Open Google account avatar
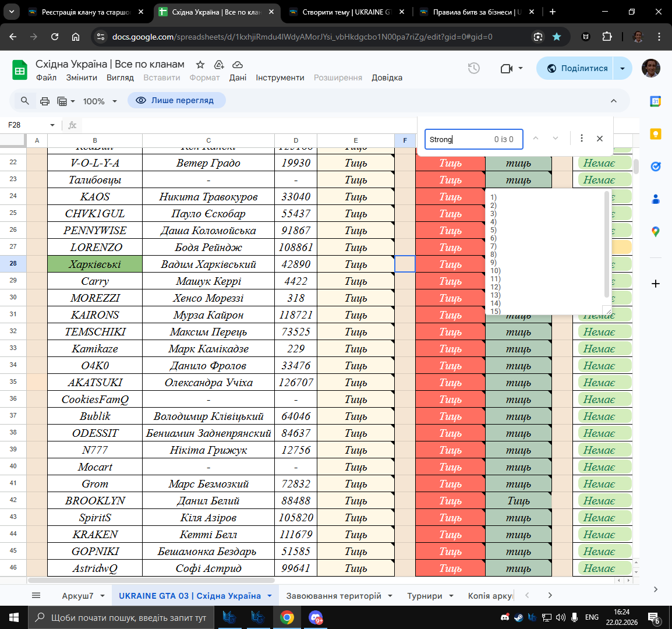 point(650,68)
